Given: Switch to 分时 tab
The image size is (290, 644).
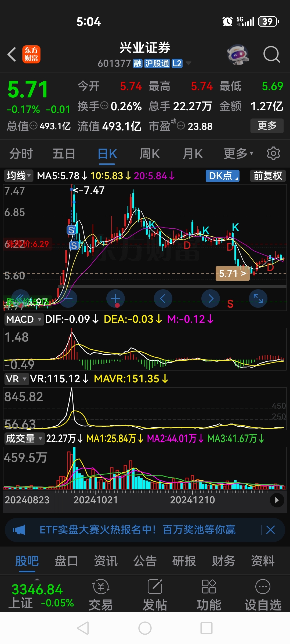Looking at the screenshot, I should [x=21, y=154].
